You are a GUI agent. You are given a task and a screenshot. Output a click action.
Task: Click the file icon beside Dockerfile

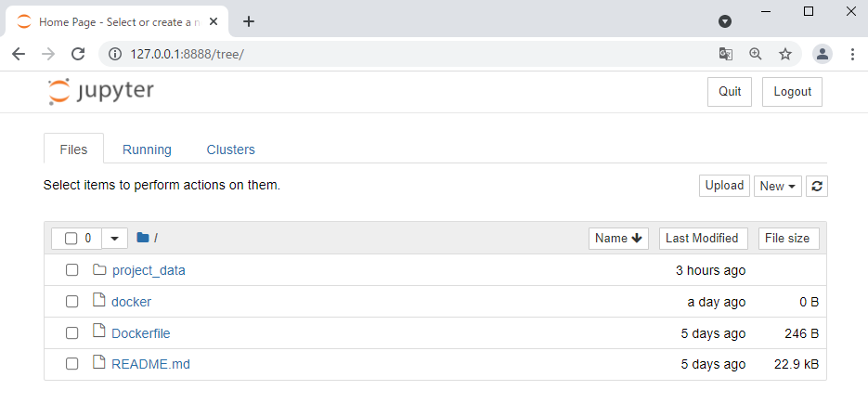[x=99, y=332]
